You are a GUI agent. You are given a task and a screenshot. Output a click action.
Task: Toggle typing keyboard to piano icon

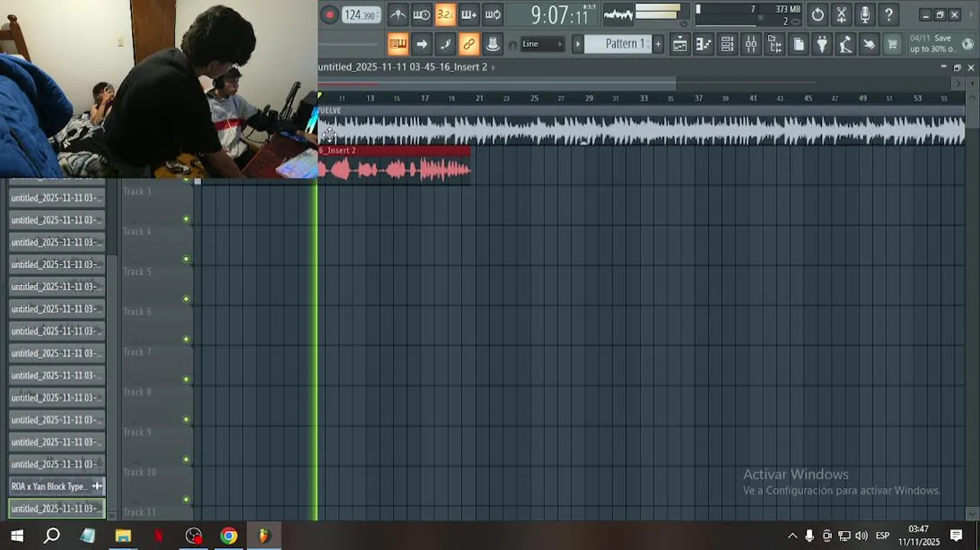pyautogui.click(x=398, y=44)
